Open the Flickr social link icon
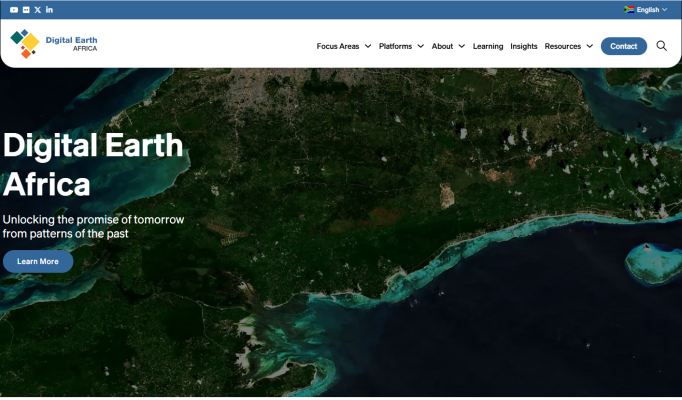The width and height of the screenshot is (682, 400). (x=26, y=10)
